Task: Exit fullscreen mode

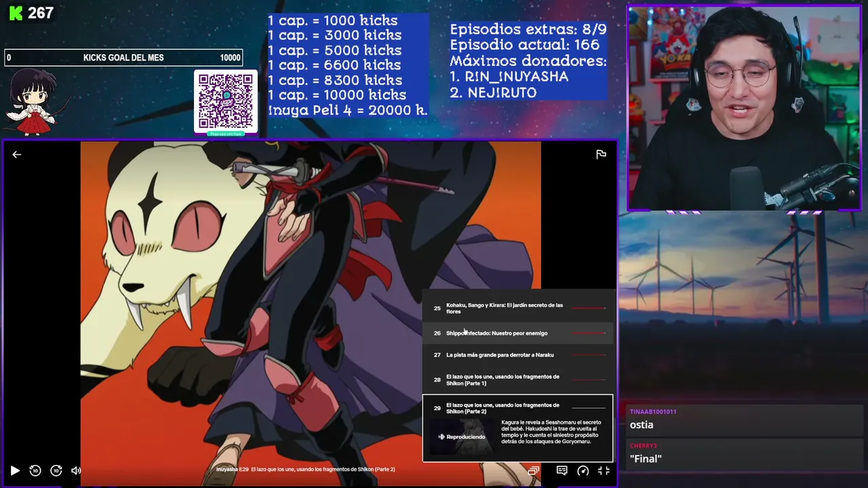Action: tap(604, 470)
